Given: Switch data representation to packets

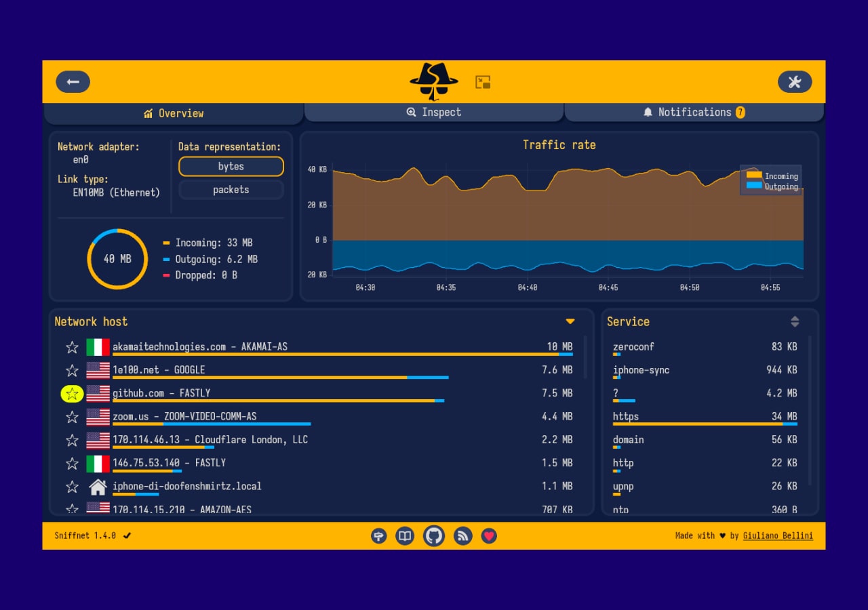Looking at the screenshot, I should point(231,190).
